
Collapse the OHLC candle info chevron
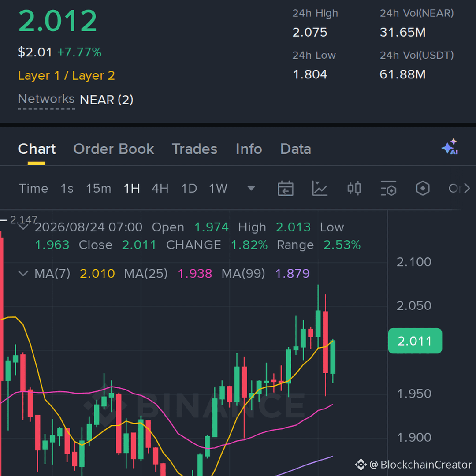coord(23,227)
